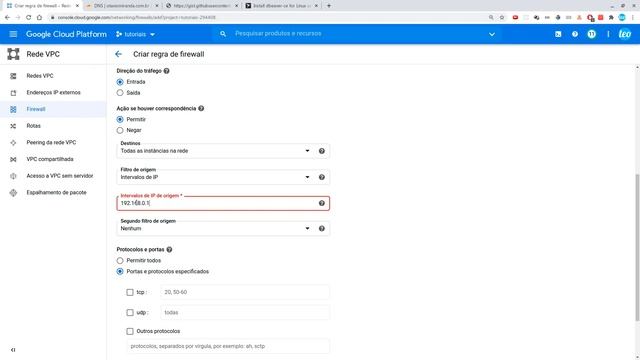Click the tcp ports input field

pos(245,292)
